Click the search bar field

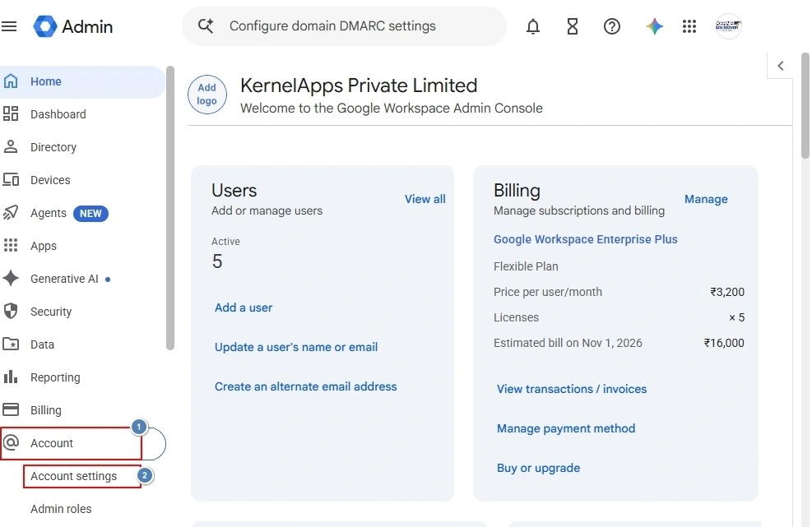(x=344, y=25)
